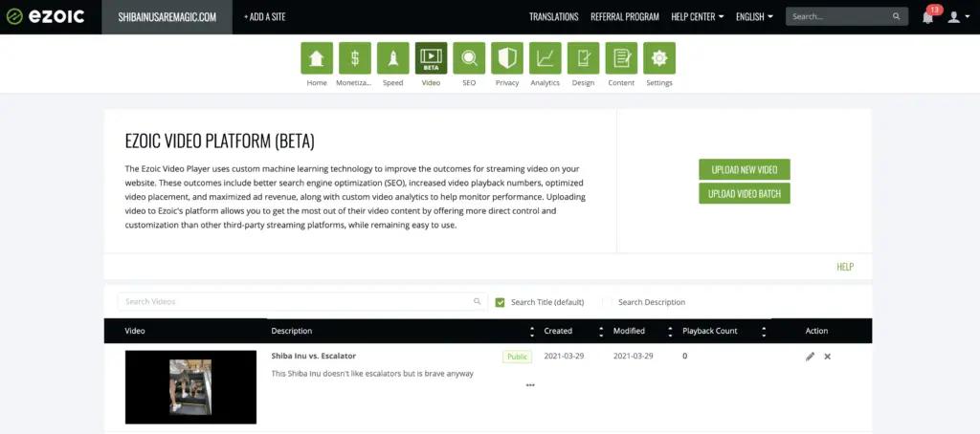The image size is (980, 434).
Task: Click the Ezoic logo
Action: (45, 17)
